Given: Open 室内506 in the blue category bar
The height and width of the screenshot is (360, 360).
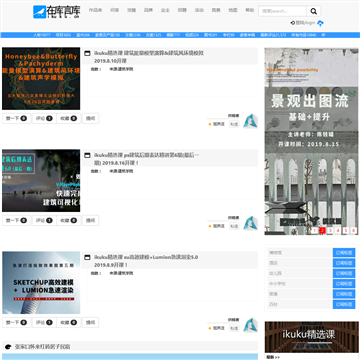Looking at the screenshot, I should tap(83, 35).
